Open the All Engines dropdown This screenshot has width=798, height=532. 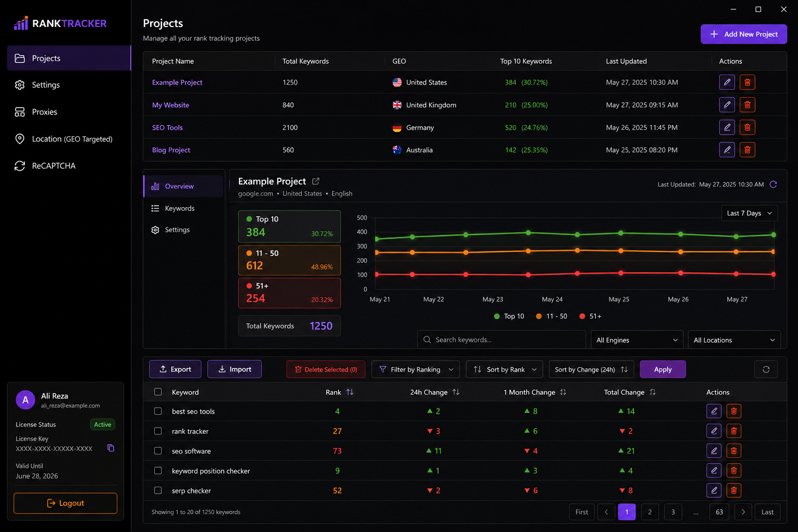tap(637, 340)
